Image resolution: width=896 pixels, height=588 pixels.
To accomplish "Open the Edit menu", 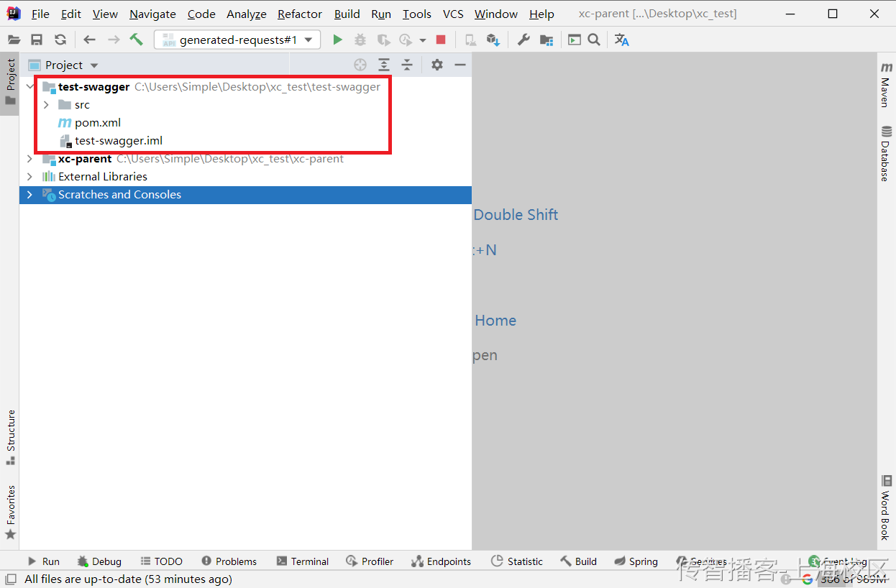I will 71,14.
